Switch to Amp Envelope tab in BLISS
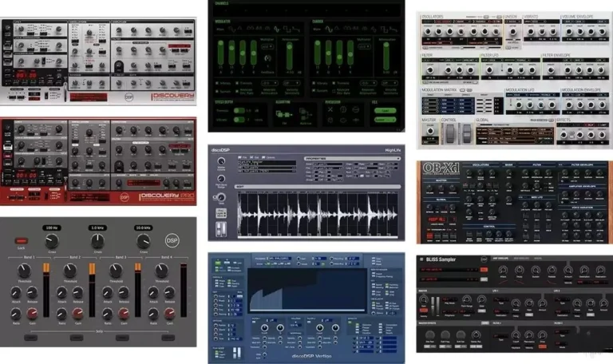The width and height of the screenshot is (613, 364). coord(500,259)
